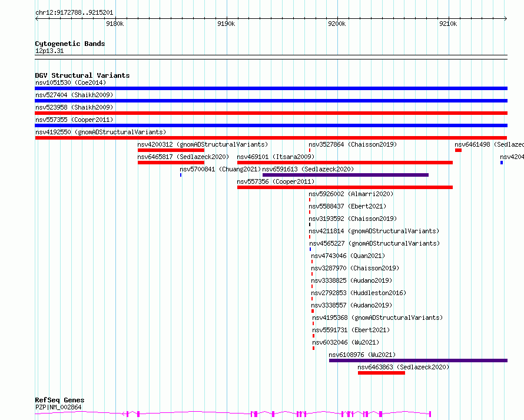
Task: Click the nsv6463863 (Sedlazeck2020) label
Action: [403, 367]
